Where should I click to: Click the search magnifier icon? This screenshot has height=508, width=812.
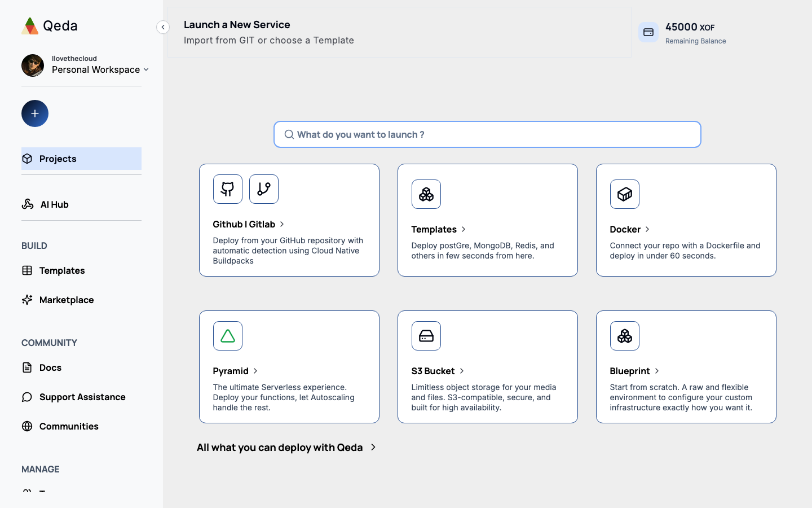click(x=289, y=134)
